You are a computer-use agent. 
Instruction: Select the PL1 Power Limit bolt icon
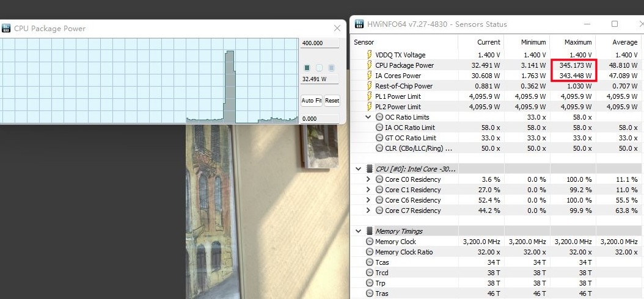[x=368, y=96]
